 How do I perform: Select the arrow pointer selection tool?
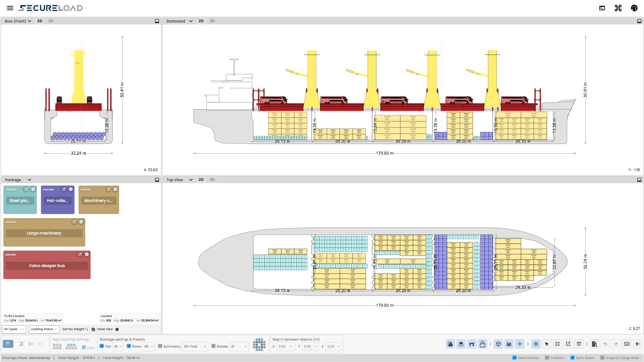point(547,344)
